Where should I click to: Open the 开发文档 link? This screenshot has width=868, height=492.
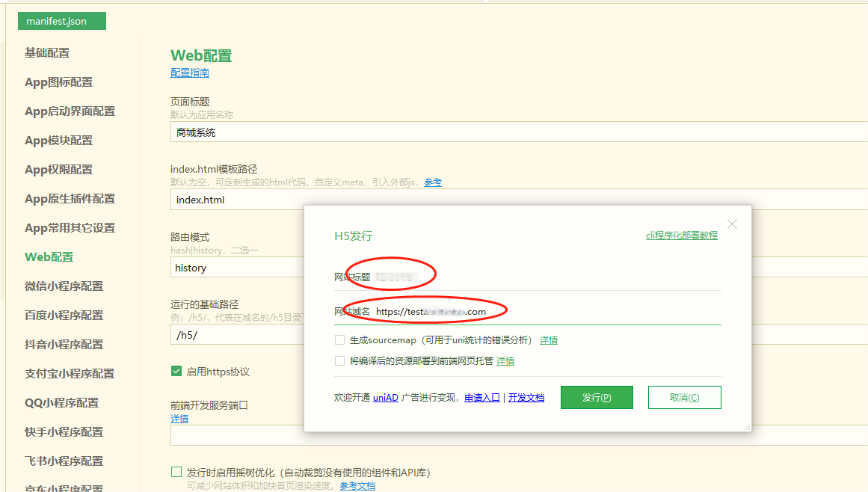[526, 398]
